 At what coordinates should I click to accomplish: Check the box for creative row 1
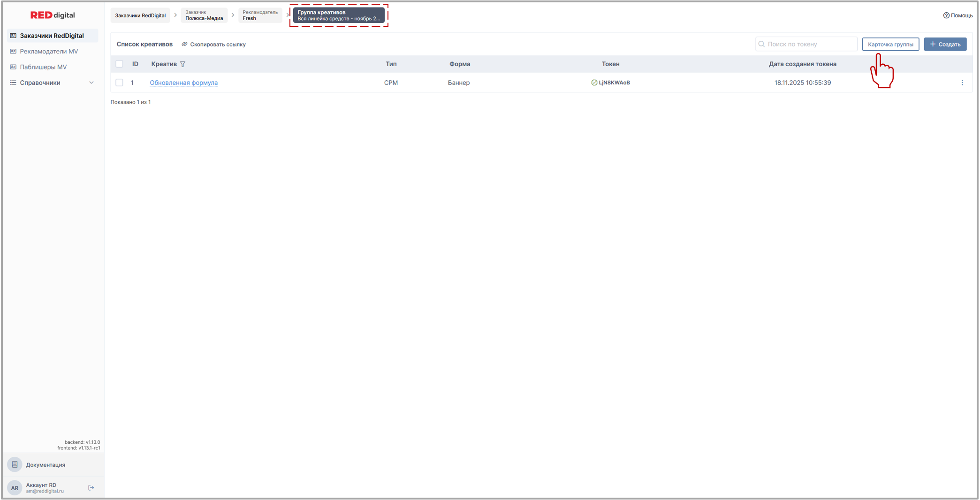point(120,83)
